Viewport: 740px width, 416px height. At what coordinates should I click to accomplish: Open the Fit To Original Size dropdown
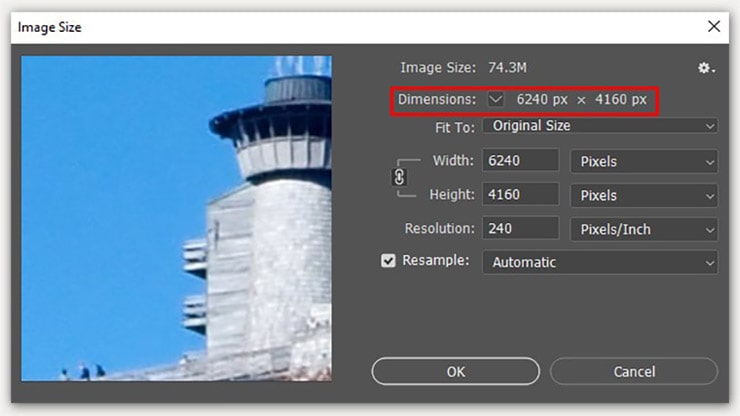coord(600,126)
